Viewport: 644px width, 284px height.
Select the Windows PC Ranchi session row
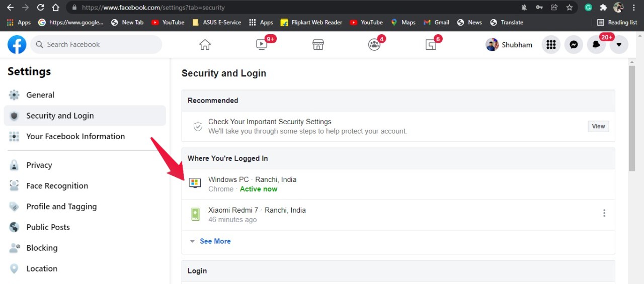click(398, 184)
